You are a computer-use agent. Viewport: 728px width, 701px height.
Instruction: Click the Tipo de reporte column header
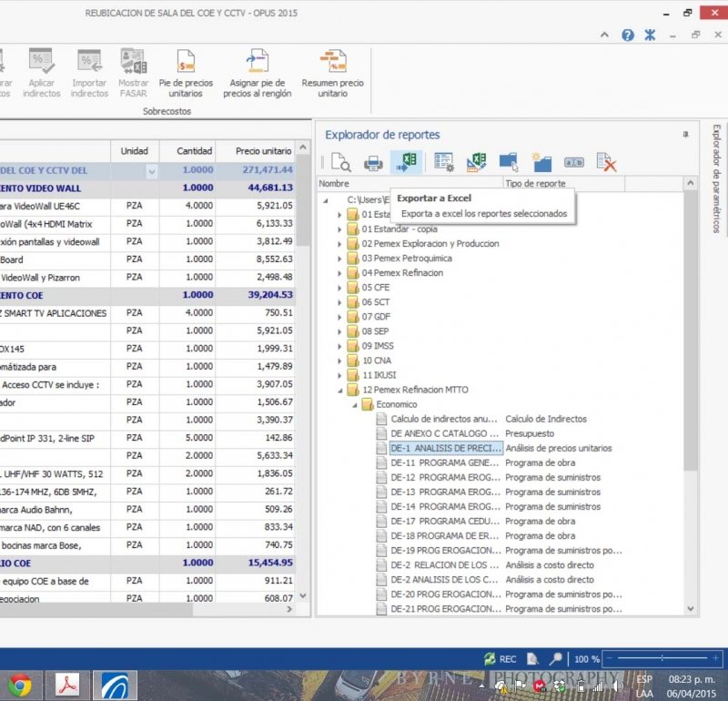point(535,184)
